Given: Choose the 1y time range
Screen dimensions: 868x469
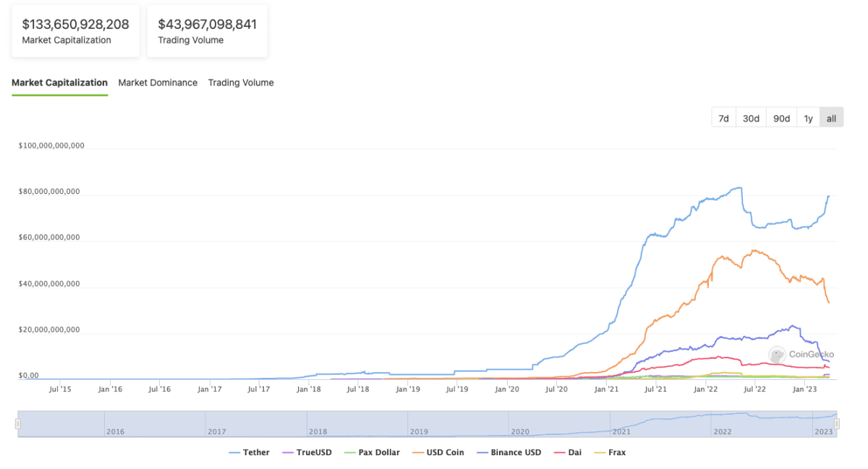Looking at the screenshot, I should [x=808, y=118].
